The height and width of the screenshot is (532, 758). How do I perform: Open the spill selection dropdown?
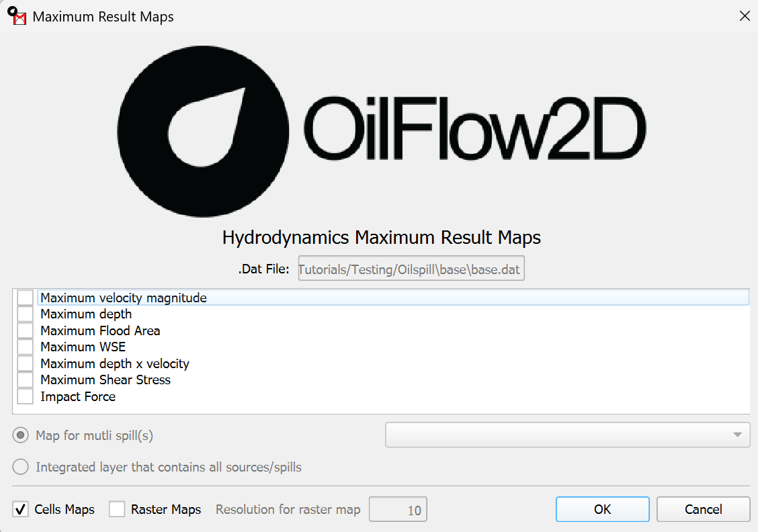567,435
